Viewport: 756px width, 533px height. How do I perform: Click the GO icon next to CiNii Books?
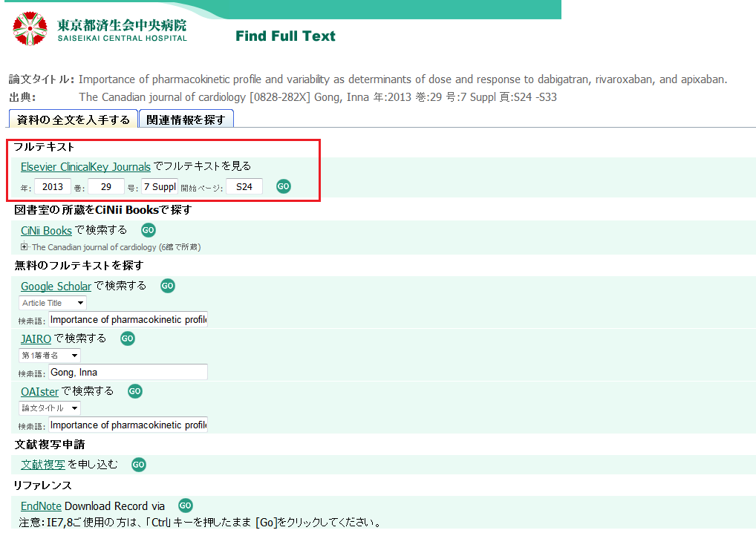(x=149, y=230)
